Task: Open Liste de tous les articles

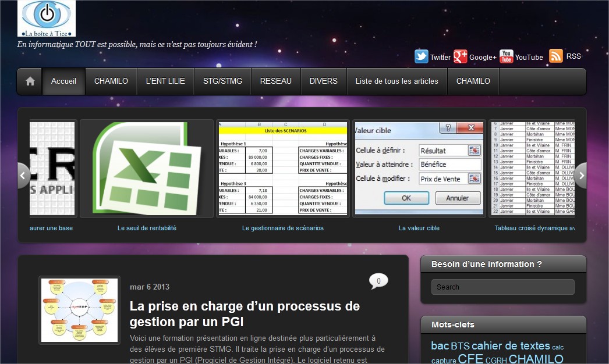Action: (396, 81)
